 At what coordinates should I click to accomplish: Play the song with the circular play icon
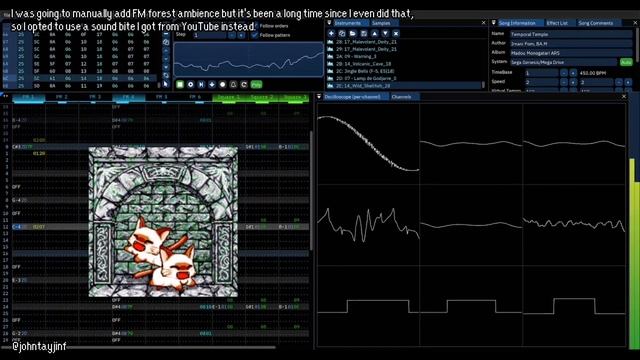(x=191, y=84)
